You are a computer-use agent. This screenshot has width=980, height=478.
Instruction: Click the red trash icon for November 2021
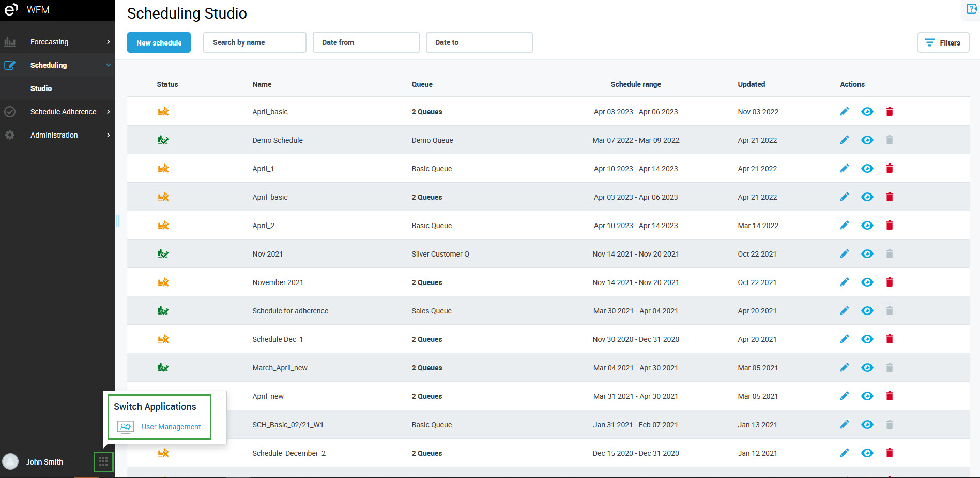[x=889, y=282]
